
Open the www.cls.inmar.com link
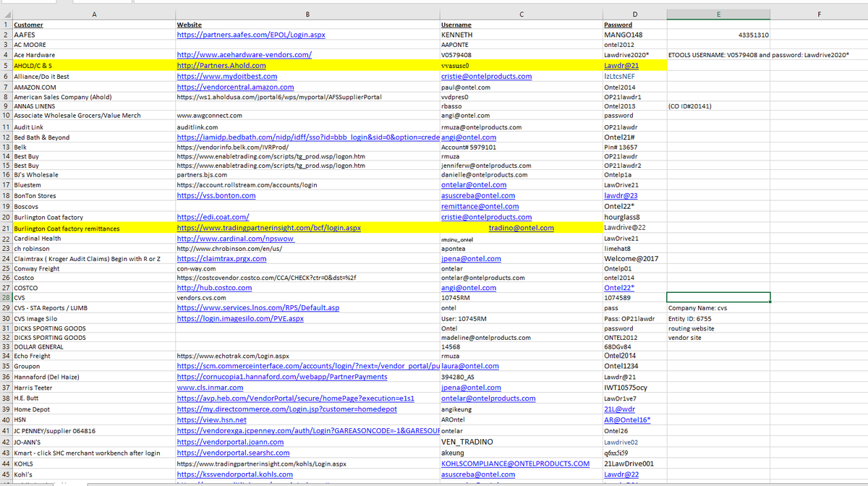(210, 388)
